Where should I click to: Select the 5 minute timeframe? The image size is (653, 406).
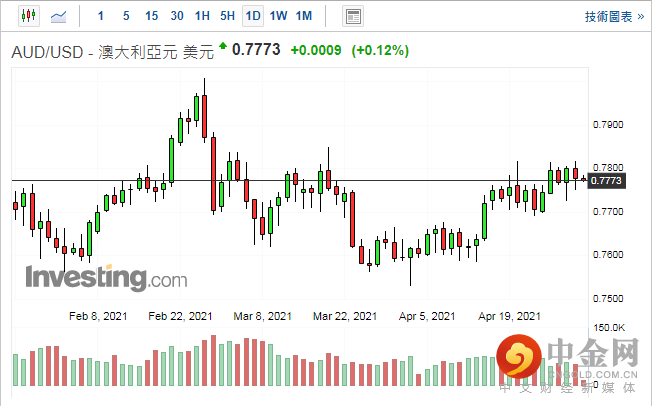tap(126, 16)
